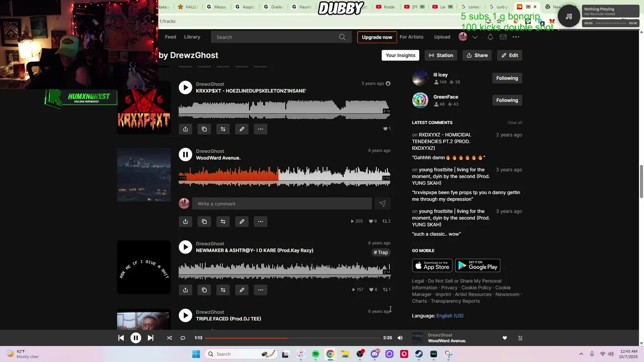Open the For Artists page
Image resolution: width=644 pixels, height=362 pixels.
[x=412, y=37]
